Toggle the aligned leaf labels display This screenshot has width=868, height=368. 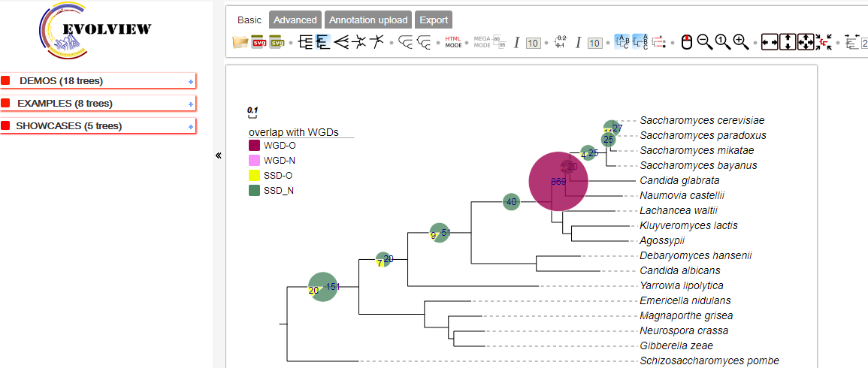623,43
